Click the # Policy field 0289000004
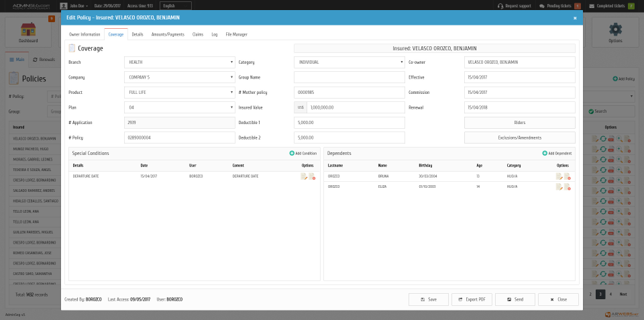The image size is (644, 320). (x=180, y=138)
